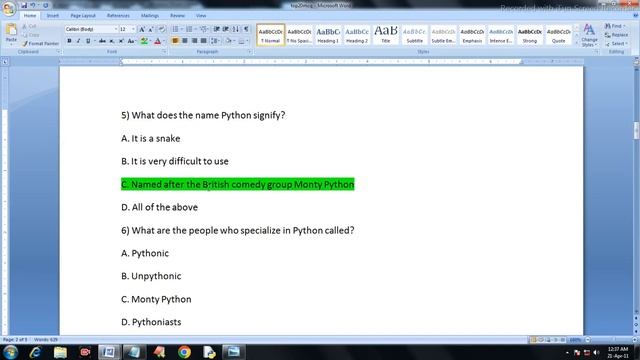The width and height of the screenshot is (640, 360).
Task: Open Windows Start menu
Action: (10, 352)
